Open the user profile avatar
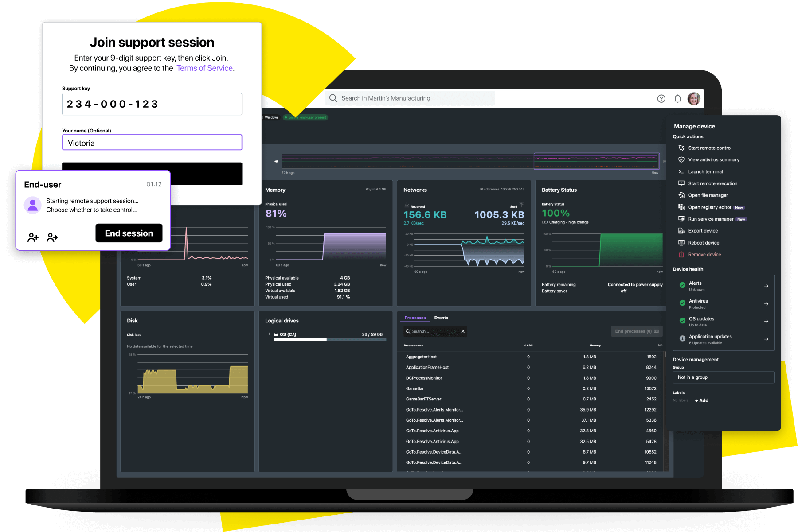This screenshot has height=532, width=798. pyautogui.click(x=694, y=98)
